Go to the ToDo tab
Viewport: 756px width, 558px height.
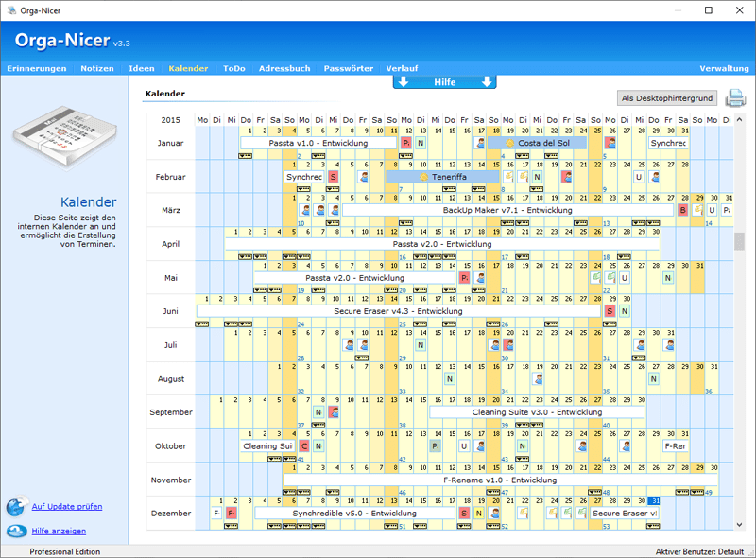pyautogui.click(x=233, y=68)
